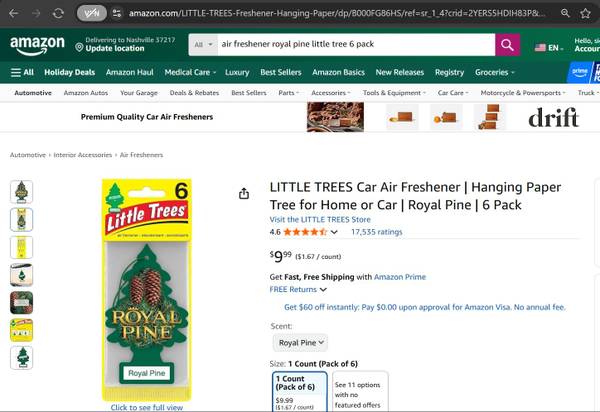Click the browser zoom magnifier icon
This screenshot has width=600, height=412.
565,13
